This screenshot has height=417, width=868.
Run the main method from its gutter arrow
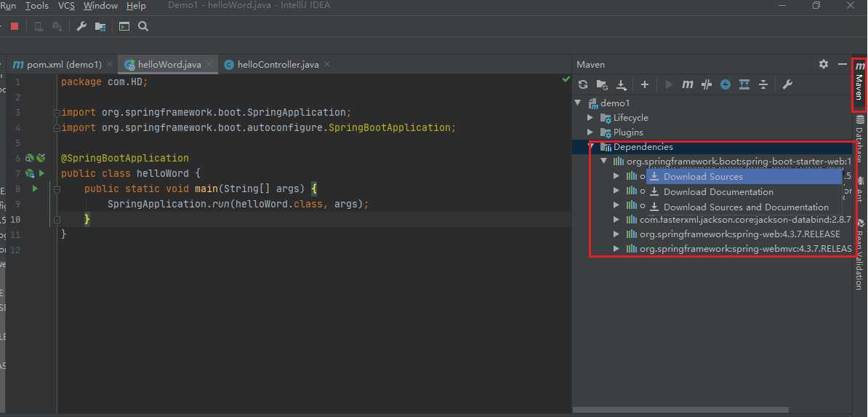click(x=35, y=188)
